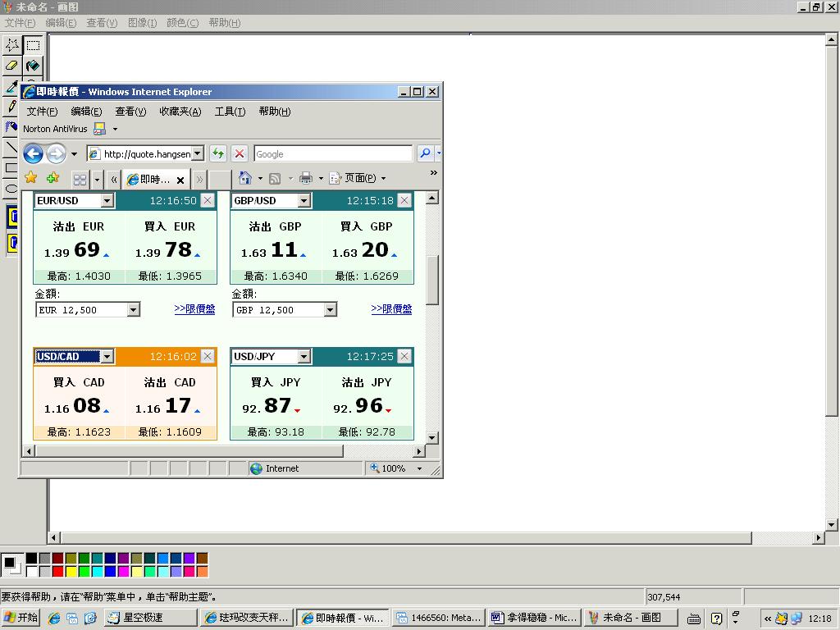Viewport: 840px width, 630px height.
Task: Open the Favorites star icon
Action: [x=31, y=178]
